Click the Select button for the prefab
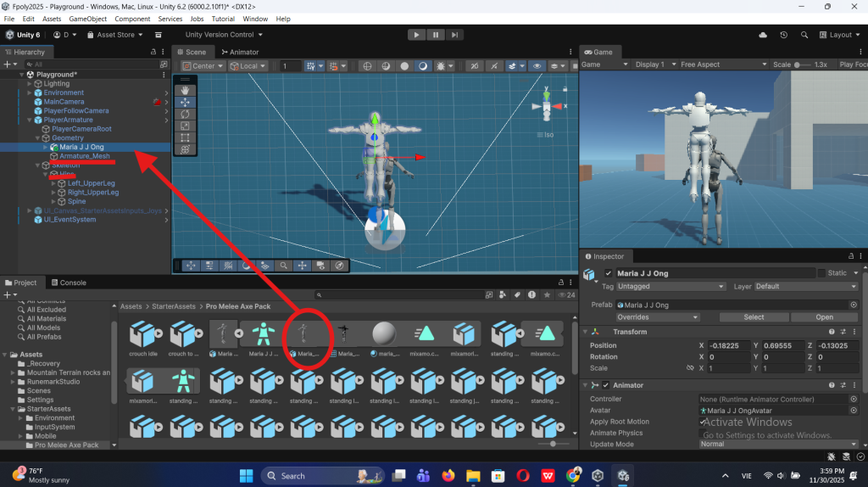 (754, 317)
